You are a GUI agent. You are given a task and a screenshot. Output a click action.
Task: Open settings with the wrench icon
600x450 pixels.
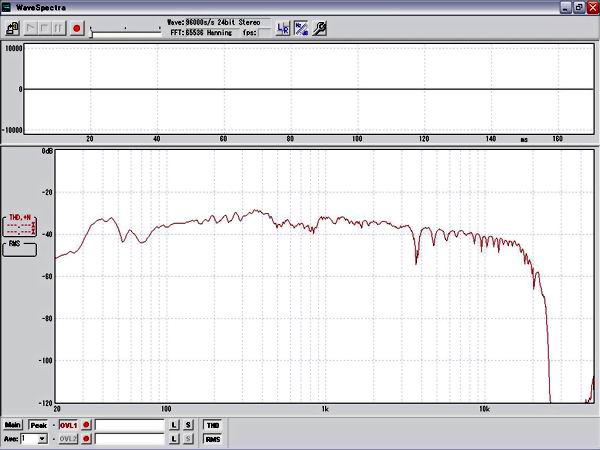320,29
